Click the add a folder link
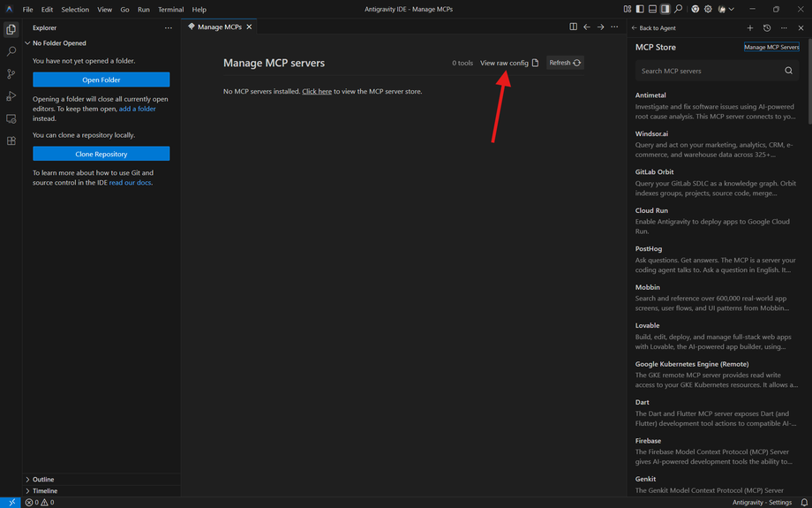 pos(137,109)
